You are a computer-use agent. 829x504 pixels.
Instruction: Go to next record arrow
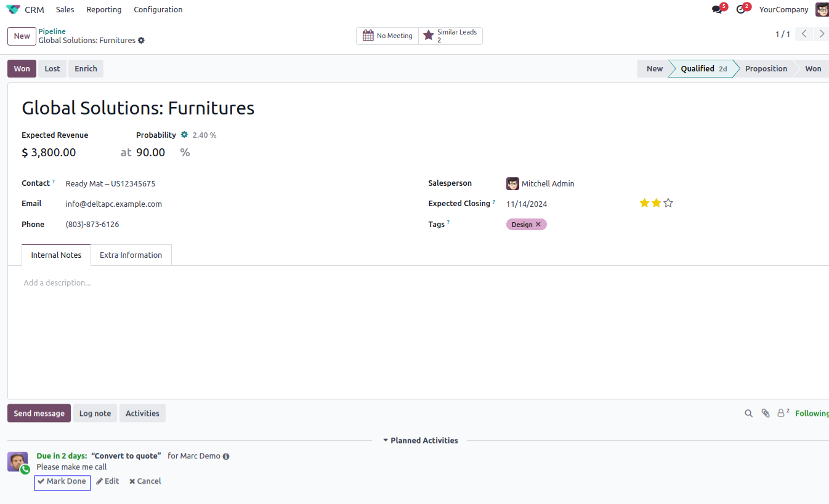[822, 34]
